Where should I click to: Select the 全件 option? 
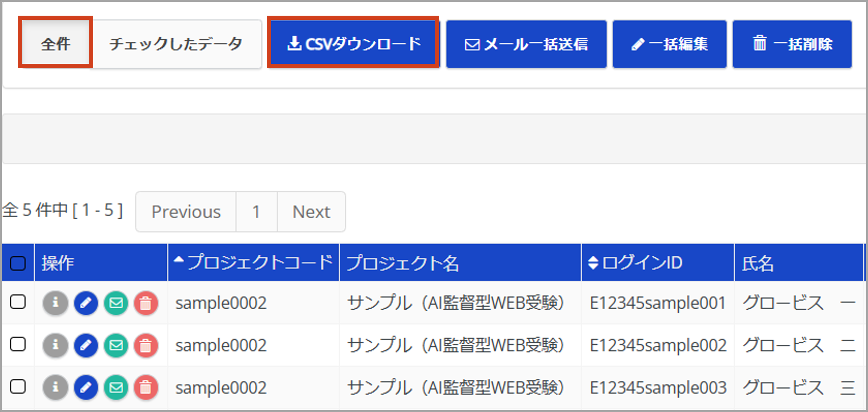tap(56, 44)
